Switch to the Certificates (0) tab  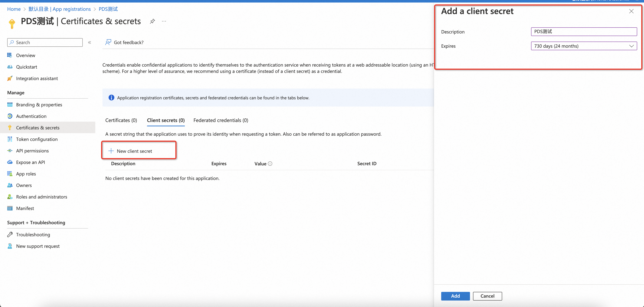click(121, 120)
